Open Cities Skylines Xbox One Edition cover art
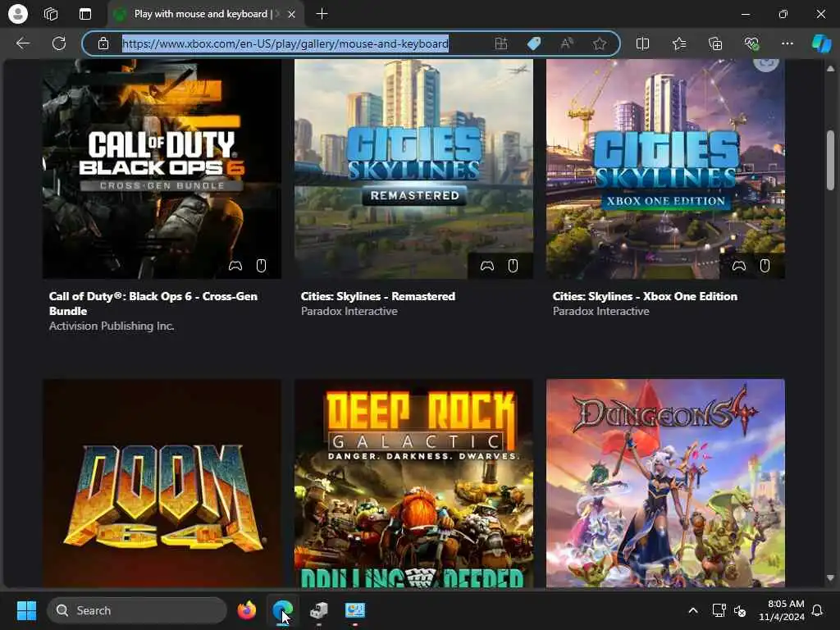 [x=665, y=169]
